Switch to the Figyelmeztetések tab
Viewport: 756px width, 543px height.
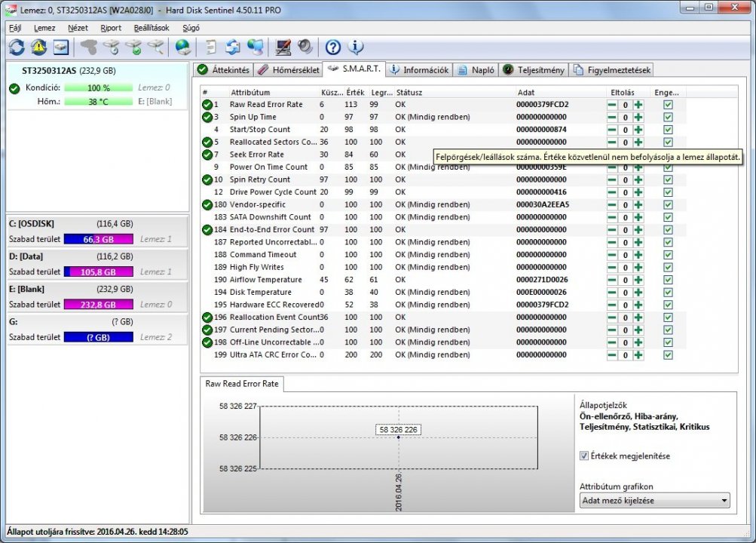click(612, 70)
